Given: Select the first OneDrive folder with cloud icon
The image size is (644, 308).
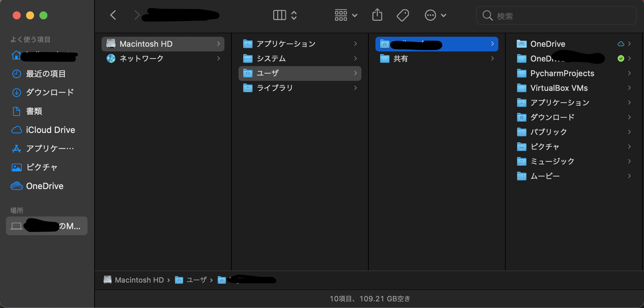Looking at the screenshot, I should 574,44.
